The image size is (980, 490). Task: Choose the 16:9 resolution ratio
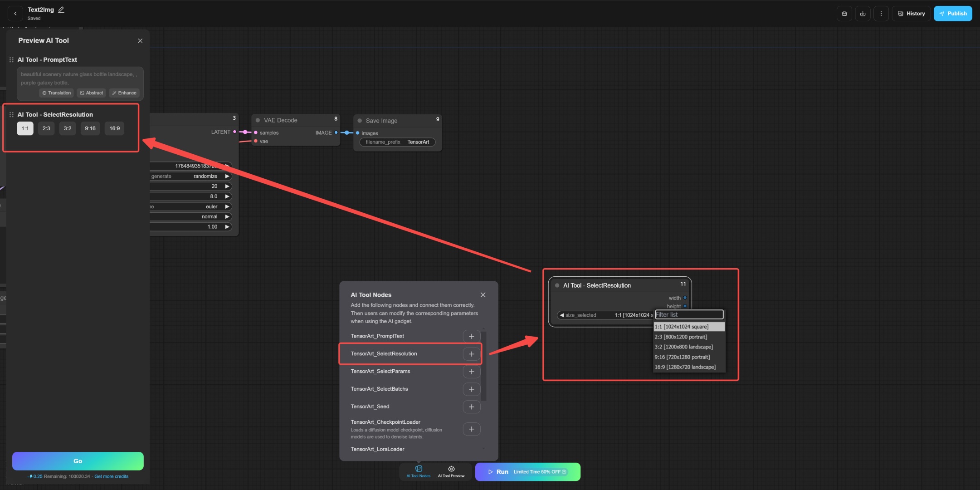pos(115,128)
